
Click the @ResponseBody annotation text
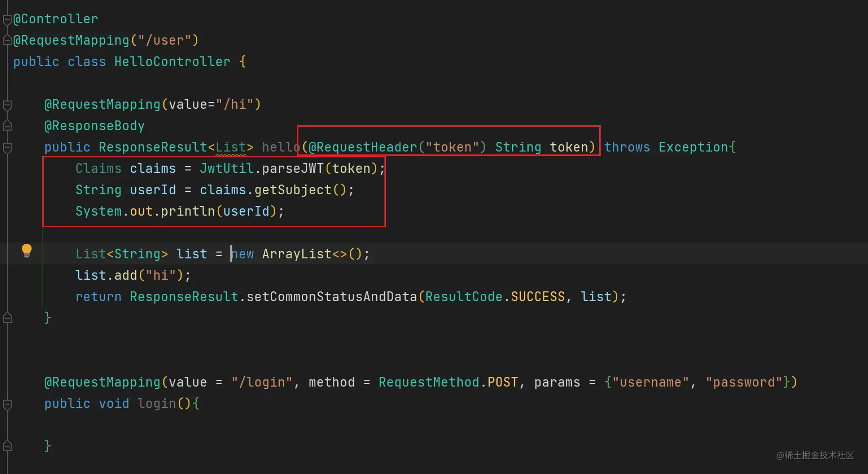94,126
